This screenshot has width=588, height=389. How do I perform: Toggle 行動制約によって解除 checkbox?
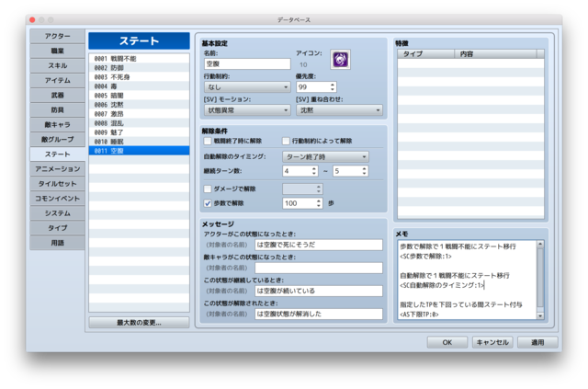point(286,142)
